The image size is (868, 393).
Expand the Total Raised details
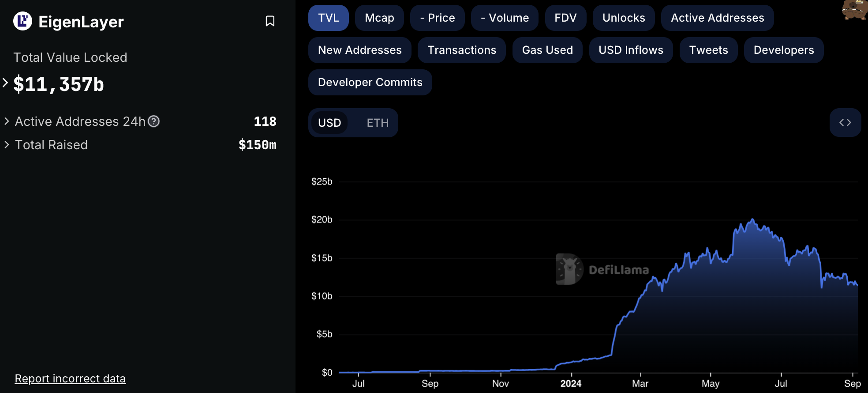tap(7, 144)
